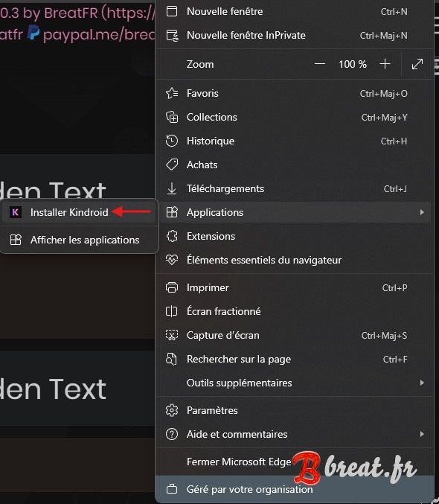Viewport: 439px width, 504px height.
Task: Click the Extensions puzzle icon
Action: click(x=172, y=236)
